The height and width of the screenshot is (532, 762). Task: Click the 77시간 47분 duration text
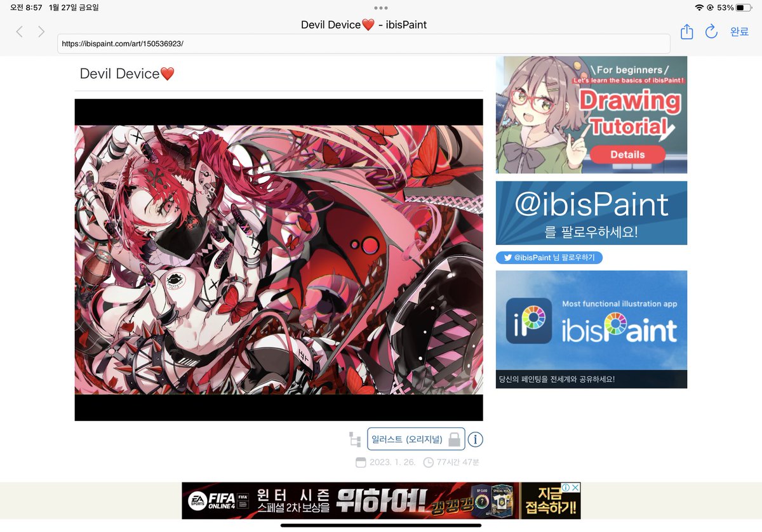[x=458, y=462]
